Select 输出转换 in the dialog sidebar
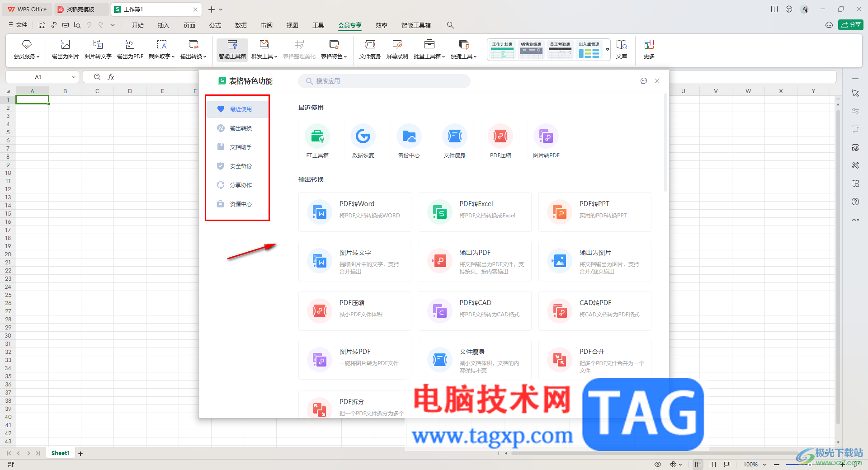The image size is (868, 470). (238, 128)
